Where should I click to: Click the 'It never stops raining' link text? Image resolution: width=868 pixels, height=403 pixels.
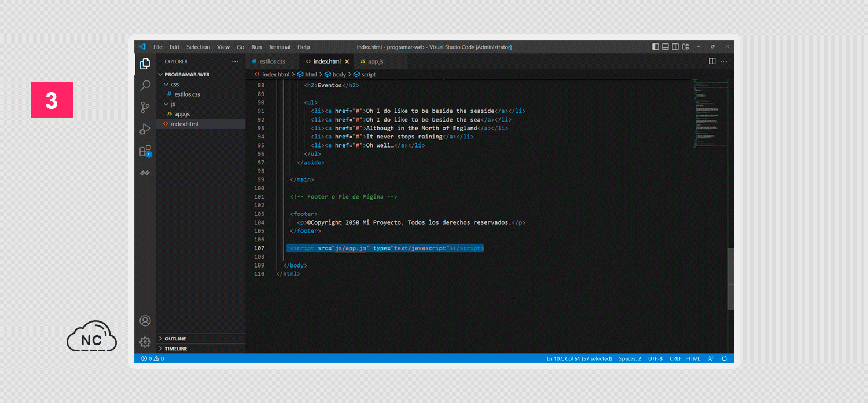click(404, 137)
